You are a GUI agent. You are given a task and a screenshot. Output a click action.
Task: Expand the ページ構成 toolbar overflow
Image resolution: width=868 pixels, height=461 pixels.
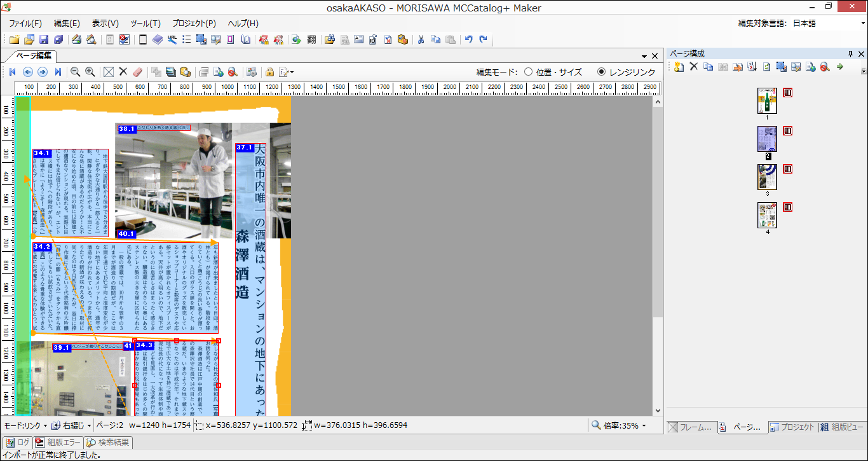[x=863, y=71]
